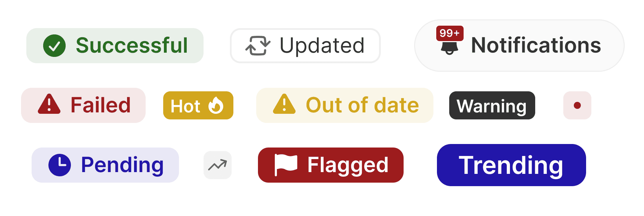The image size is (644, 216).
Task: Select the Updated status badge
Action: tap(305, 45)
